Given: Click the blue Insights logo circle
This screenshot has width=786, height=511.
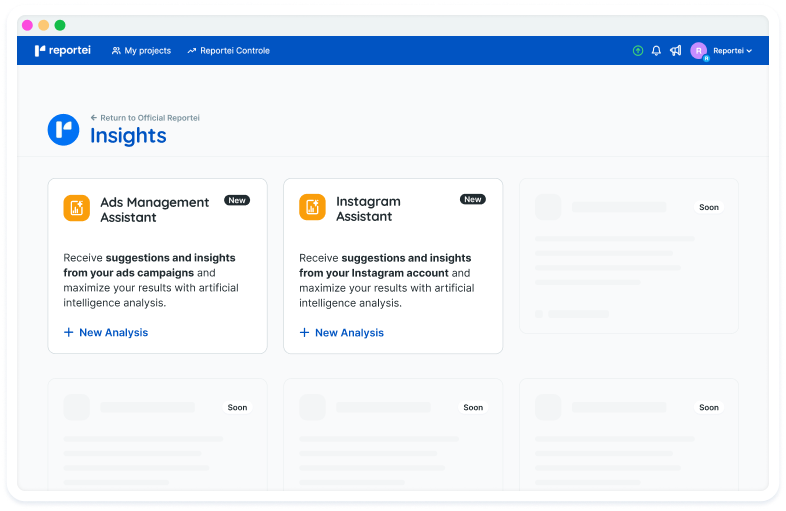Looking at the screenshot, I should 64,130.
